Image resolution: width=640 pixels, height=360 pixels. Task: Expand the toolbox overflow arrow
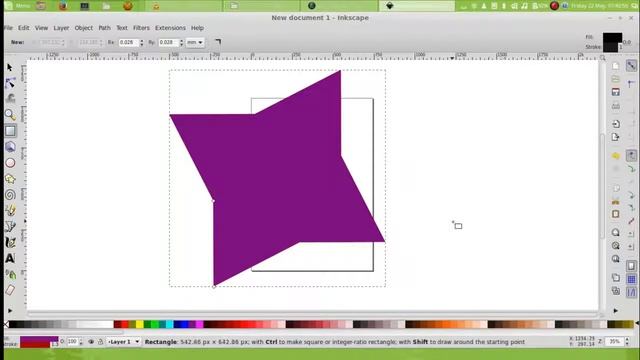click(x=10, y=311)
